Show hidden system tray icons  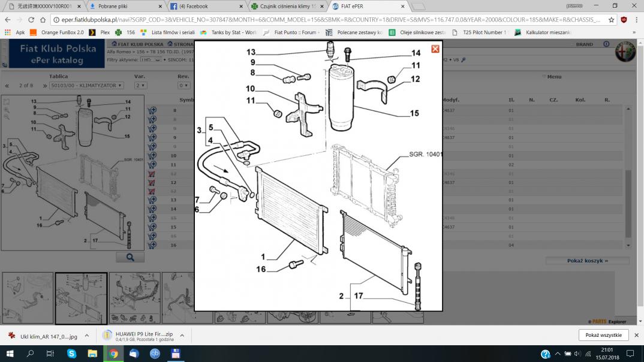coord(557,354)
